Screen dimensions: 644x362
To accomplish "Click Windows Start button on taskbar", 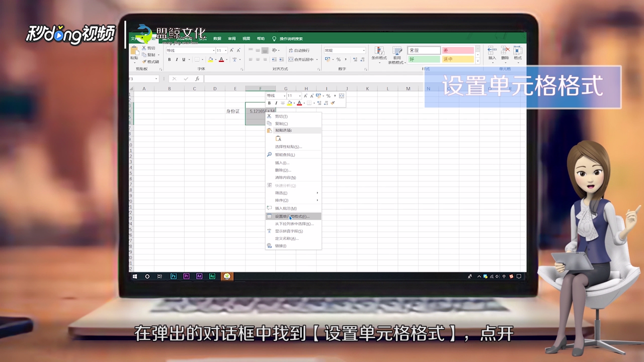I will tap(135, 276).
